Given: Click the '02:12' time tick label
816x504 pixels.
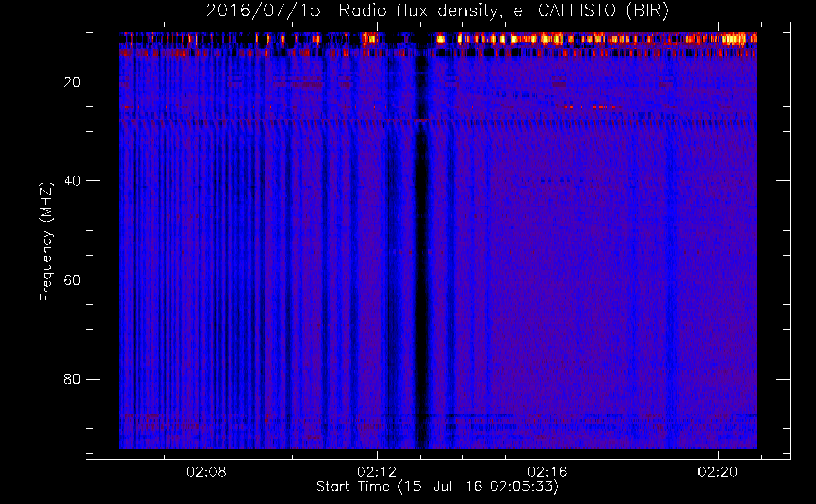Looking at the screenshot, I should (x=377, y=472).
